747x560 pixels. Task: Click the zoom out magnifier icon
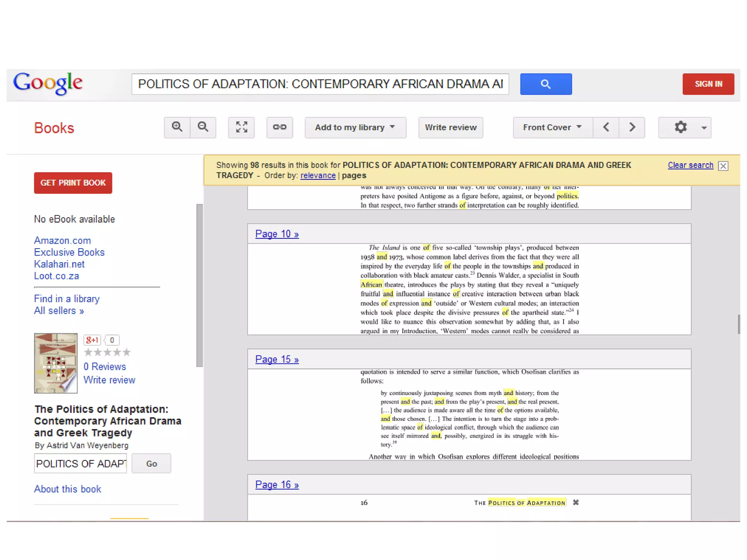(203, 127)
